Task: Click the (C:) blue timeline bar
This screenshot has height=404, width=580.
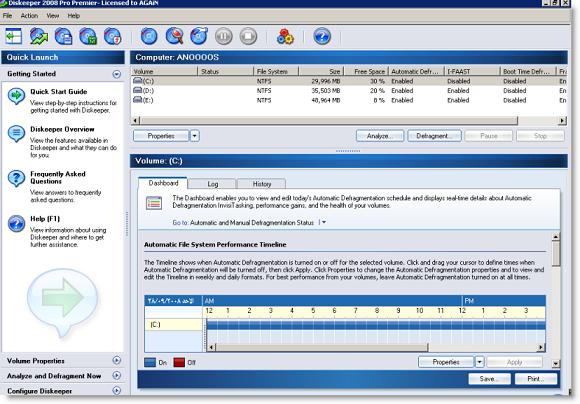Action: tap(375, 325)
